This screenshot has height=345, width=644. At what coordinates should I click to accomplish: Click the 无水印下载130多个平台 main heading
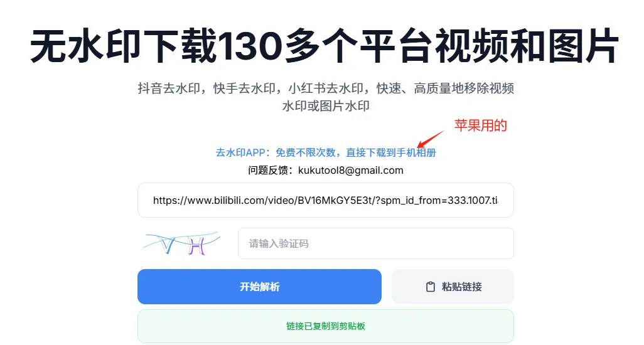(325, 46)
